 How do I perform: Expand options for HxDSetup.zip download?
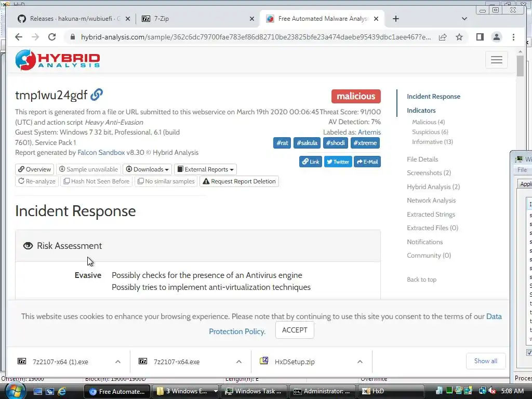(360, 362)
